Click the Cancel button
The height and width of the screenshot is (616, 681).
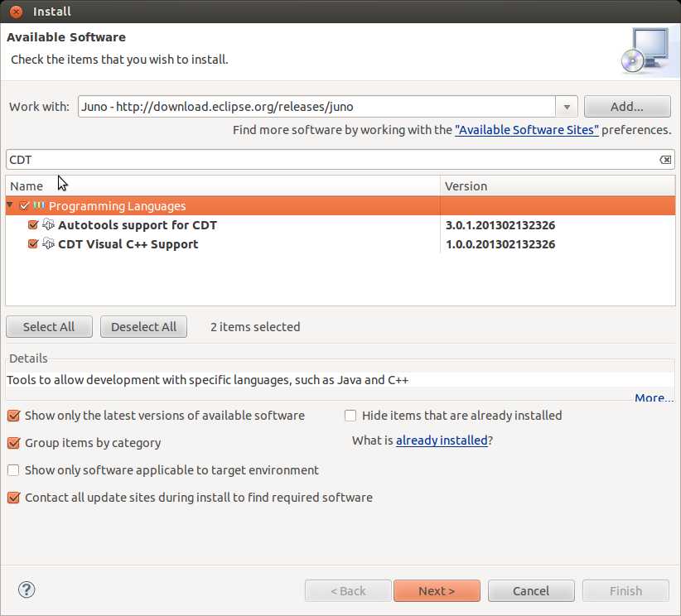coord(531,590)
